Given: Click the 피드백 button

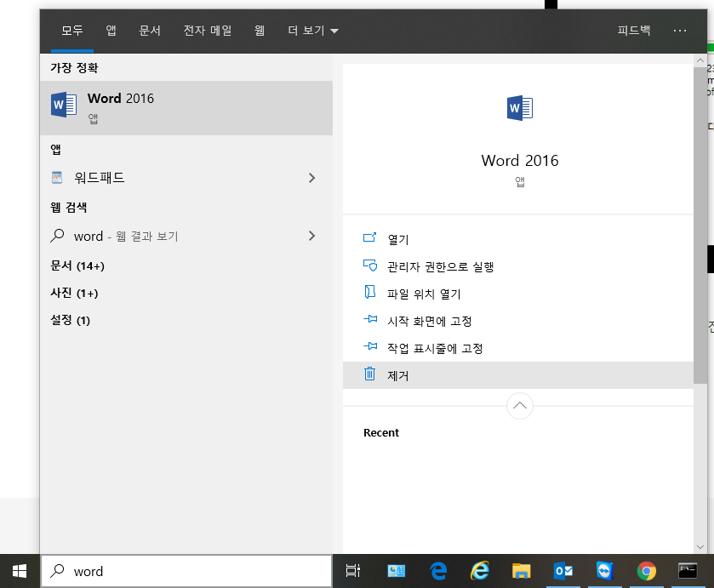Looking at the screenshot, I should pos(633,31).
